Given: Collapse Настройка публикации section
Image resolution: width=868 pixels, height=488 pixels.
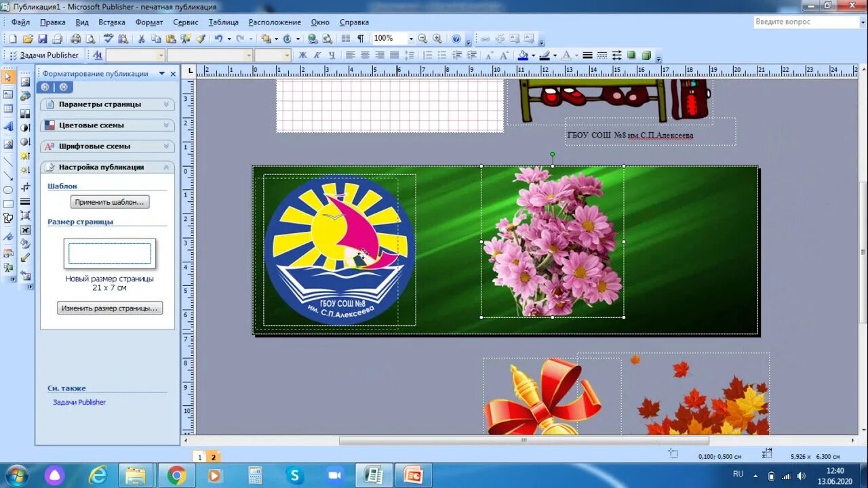Looking at the screenshot, I should [108, 167].
